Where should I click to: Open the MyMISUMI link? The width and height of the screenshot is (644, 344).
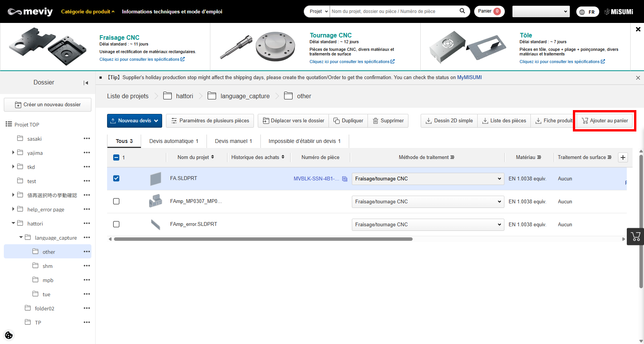469,78
